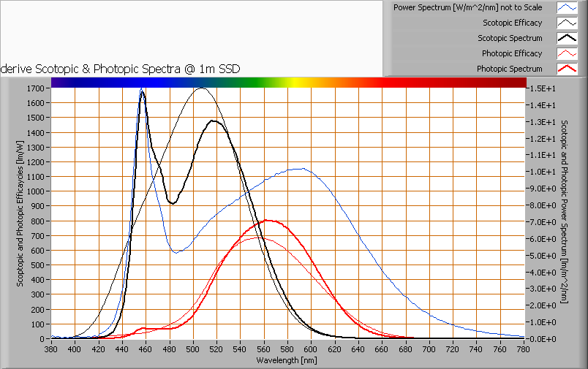Select the right axis top value 1.5E+1
588x369 pixels.
[x=542, y=88]
